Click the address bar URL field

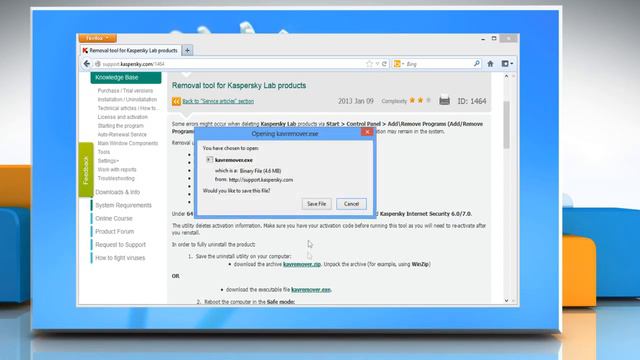point(229,64)
